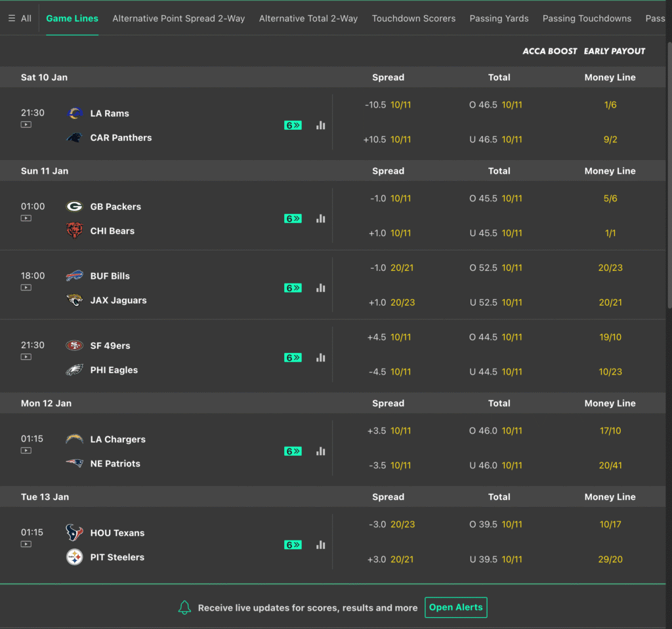Viewport: 672px width, 629px height.
Task: Click live stream icon under 01:00 Packers game
Action: (26, 218)
